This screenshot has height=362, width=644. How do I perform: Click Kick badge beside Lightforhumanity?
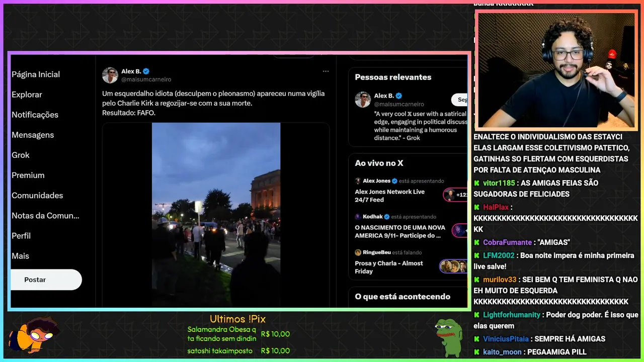tap(477, 315)
